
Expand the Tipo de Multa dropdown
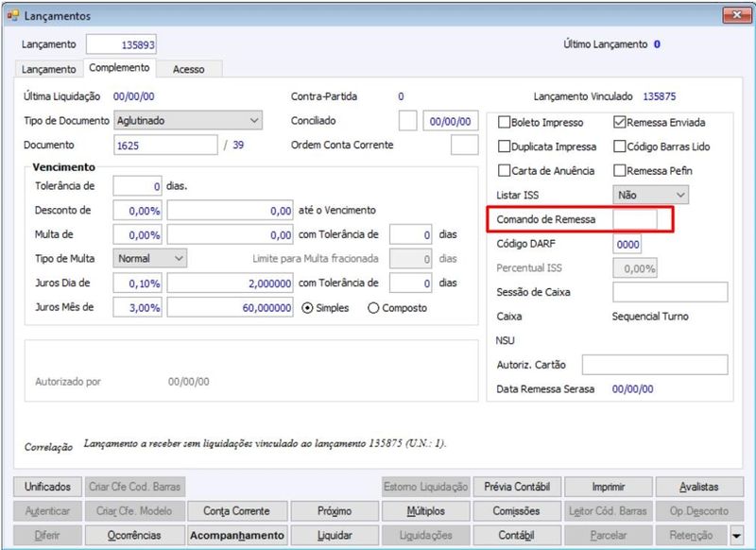tap(150, 258)
